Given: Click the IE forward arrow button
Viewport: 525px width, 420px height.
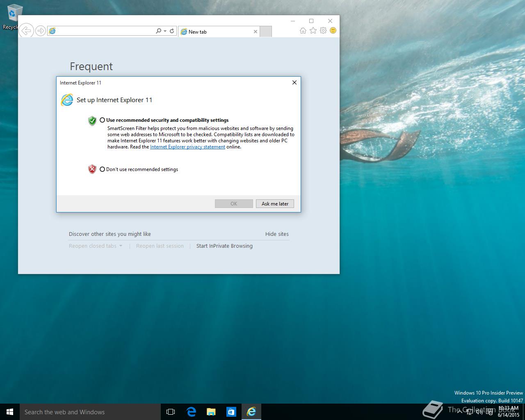Looking at the screenshot, I should pos(40,31).
